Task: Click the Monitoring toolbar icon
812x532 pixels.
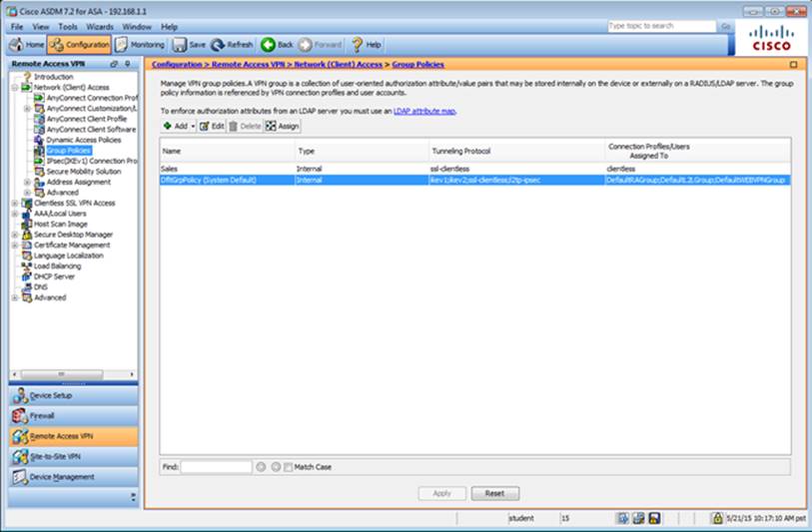Action: point(122,45)
